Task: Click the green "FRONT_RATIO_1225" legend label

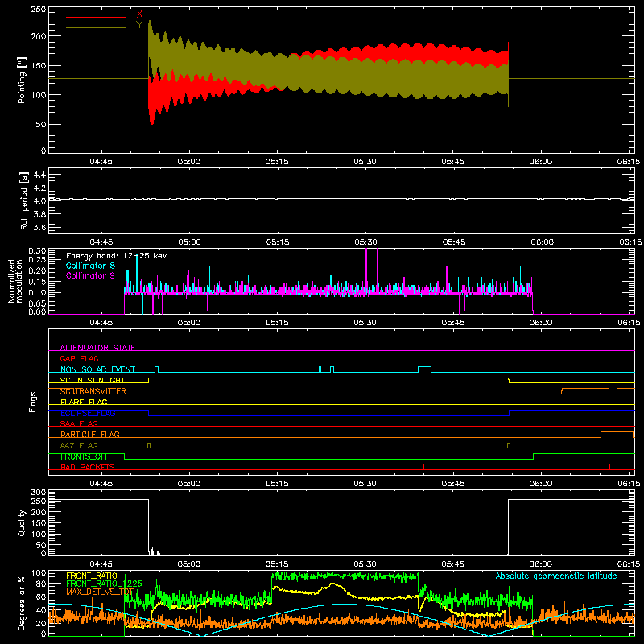Action: (x=104, y=584)
